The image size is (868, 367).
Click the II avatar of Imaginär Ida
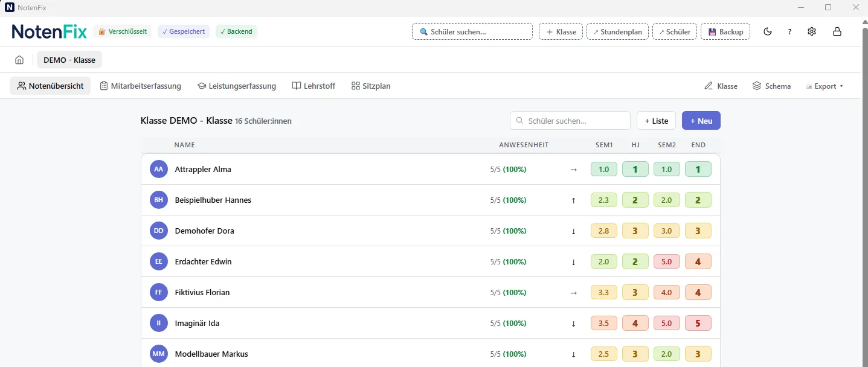point(158,323)
